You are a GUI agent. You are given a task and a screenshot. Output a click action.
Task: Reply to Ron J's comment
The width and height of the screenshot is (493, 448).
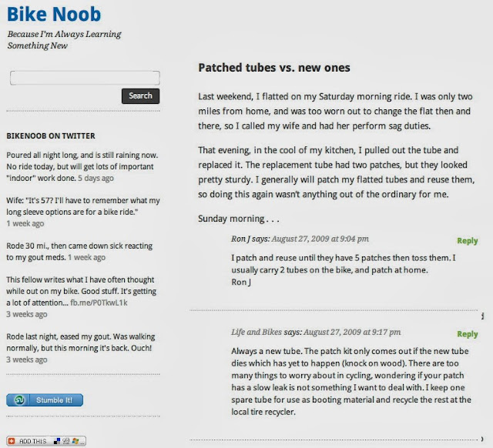pyautogui.click(x=467, y=240)
